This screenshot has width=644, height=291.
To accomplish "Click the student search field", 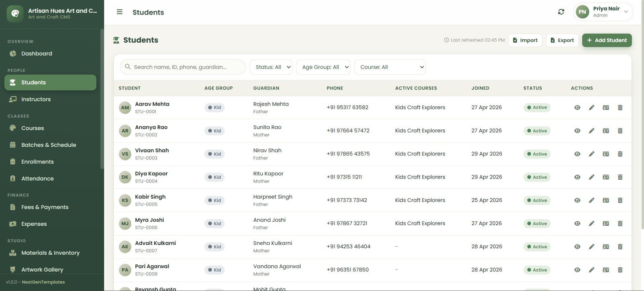I will click(183, 67).
